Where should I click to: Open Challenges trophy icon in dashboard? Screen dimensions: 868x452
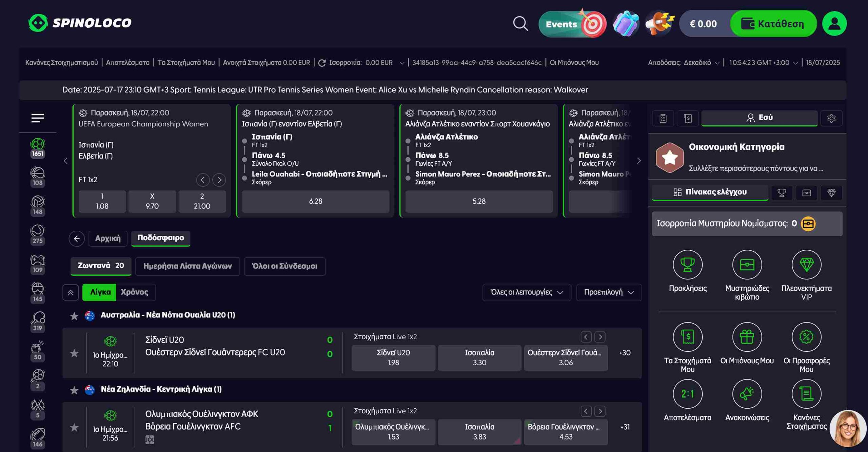point(687,265)
